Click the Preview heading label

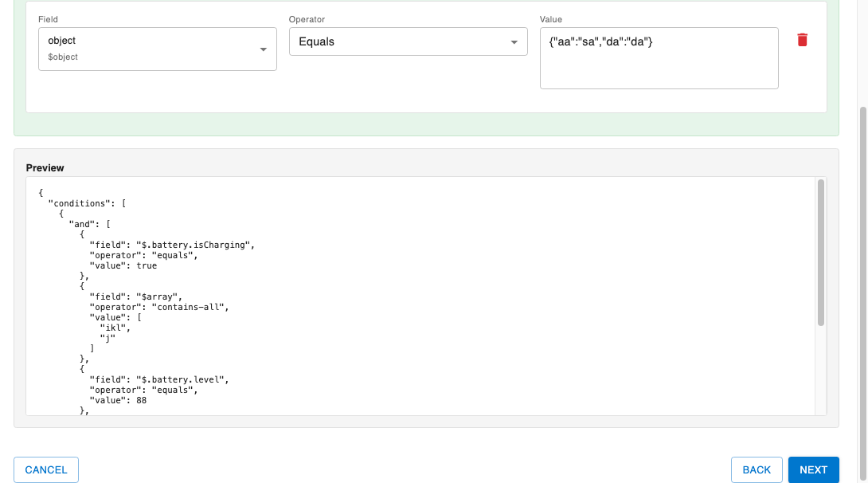(45, 167)
